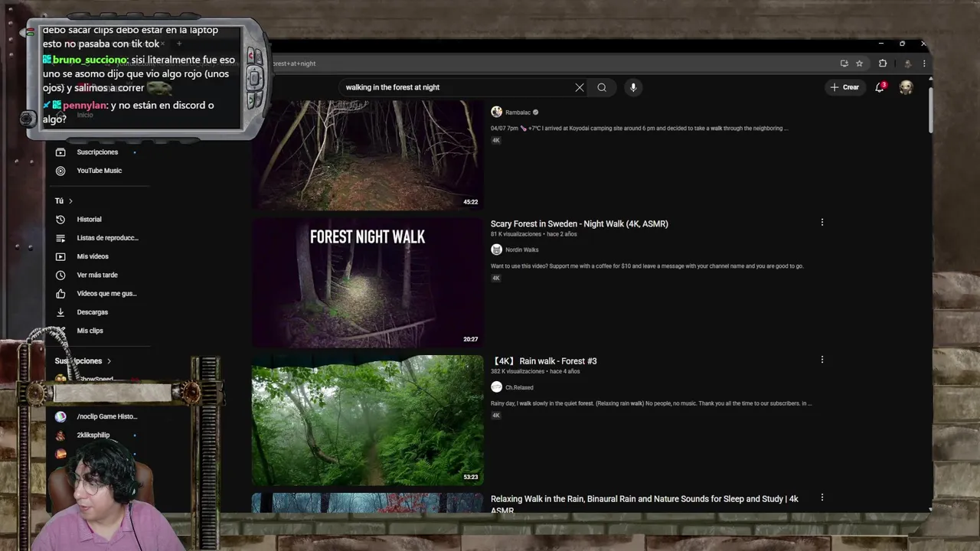The image size is (980, 551).
Task: Click the download arrow icon
Action: tap(60, 312)
